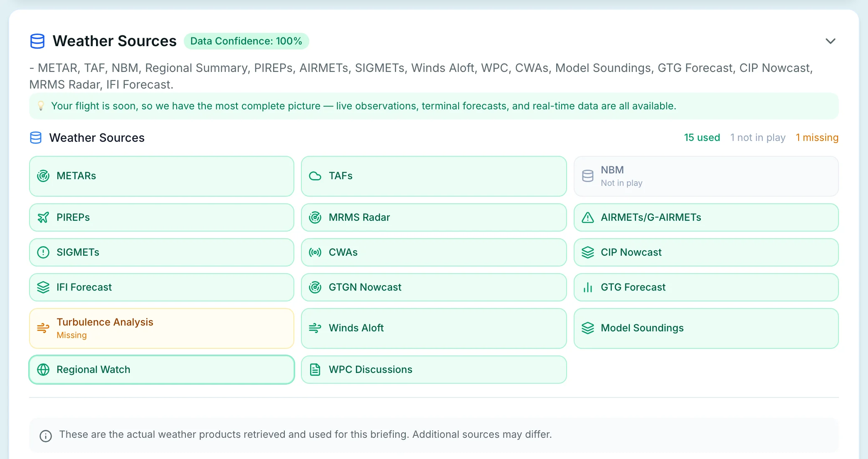The image size is (868, 459).
Task: Click the 'Not in play' status text
Action: pyautogui.click(x=621, y=183)
